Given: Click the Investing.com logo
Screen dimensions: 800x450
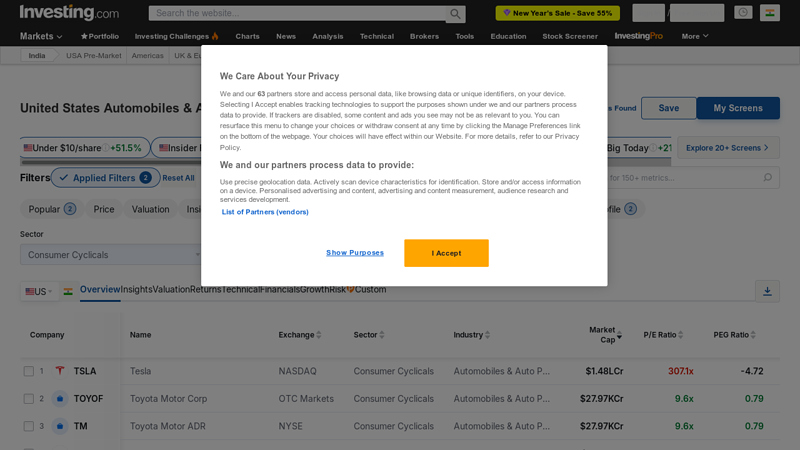Looking at the screenshot, I should coord(69,13).
